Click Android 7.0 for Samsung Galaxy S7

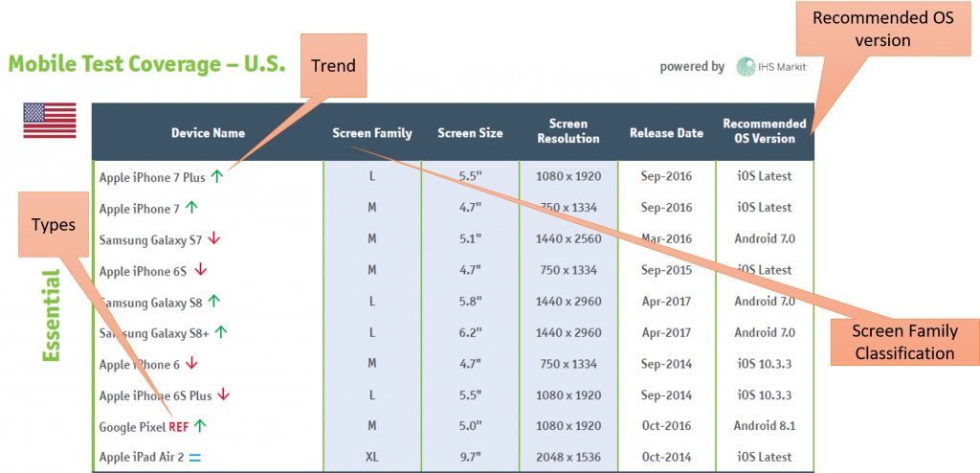tap(765, 238)
